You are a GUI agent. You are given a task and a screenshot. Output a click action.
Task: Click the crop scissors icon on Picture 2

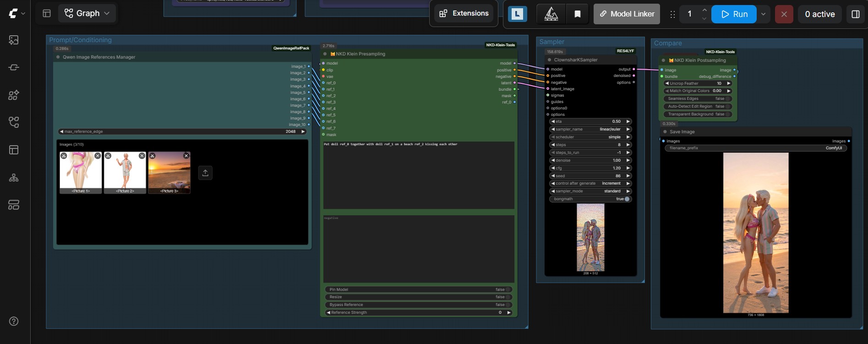(x=108, y=156)
